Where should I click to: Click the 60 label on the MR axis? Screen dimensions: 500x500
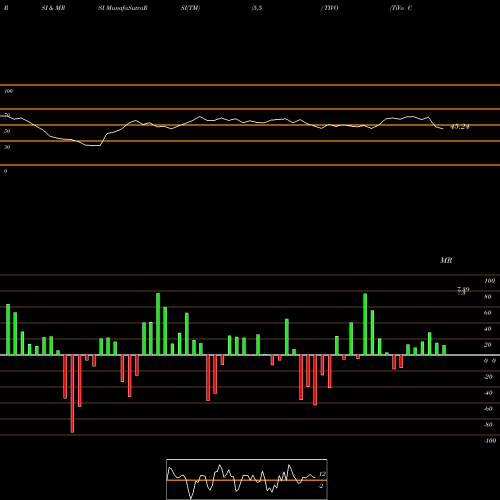[x=488, y=313]
